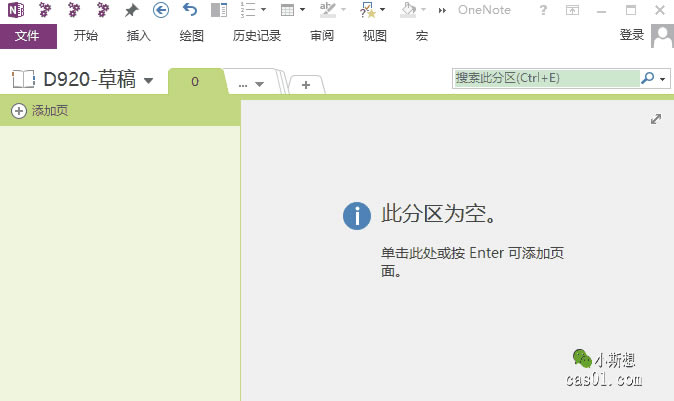Click the insert table icon
Image resolution: width=674 pixels, height=401 pixels.
click(x=287, y=9)
